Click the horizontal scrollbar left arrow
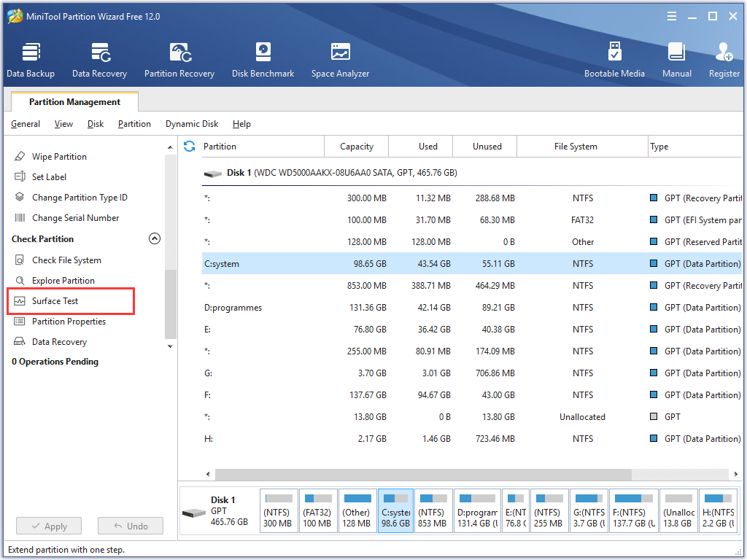747x560 pixels. click(x=208, y=474)
